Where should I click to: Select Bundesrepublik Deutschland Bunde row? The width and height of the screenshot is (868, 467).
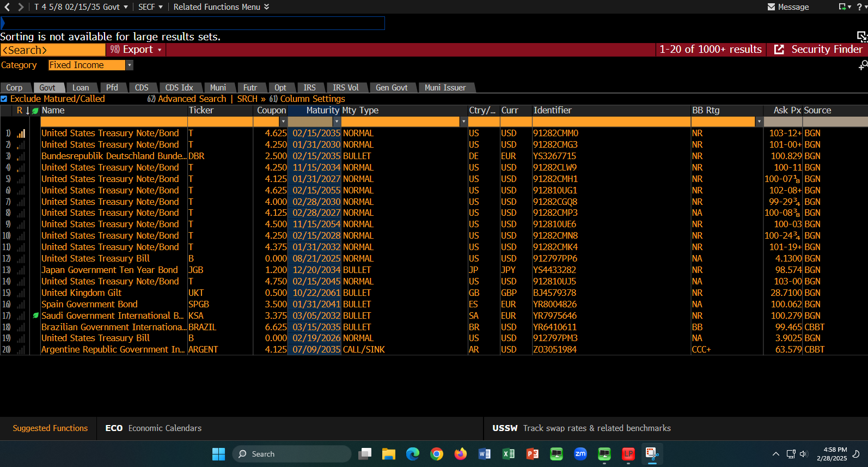(114, 156)
